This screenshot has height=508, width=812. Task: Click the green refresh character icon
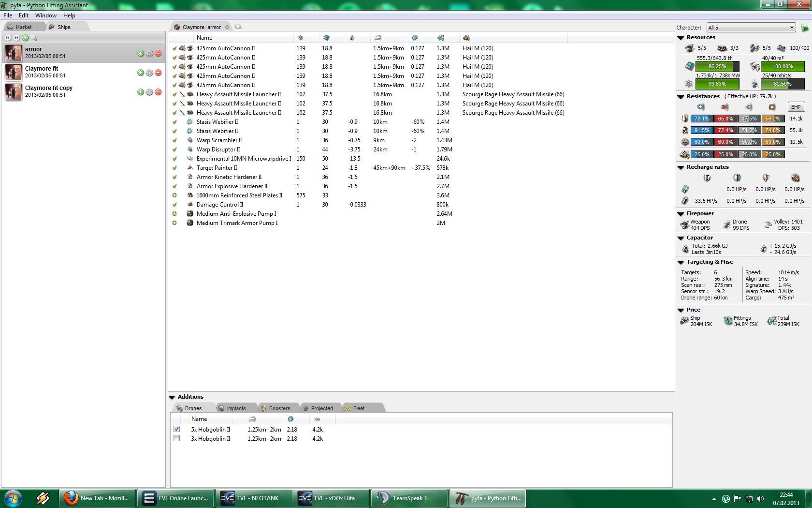coord(805,28)
